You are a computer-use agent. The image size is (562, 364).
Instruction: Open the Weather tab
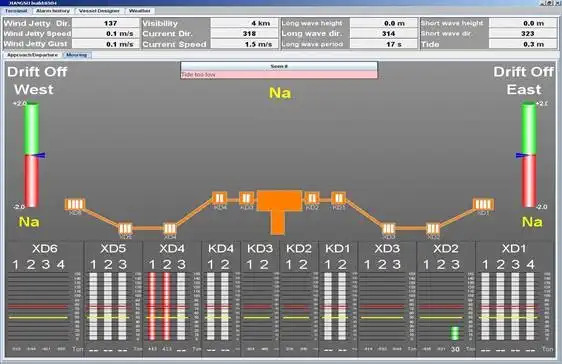(139, 11)
